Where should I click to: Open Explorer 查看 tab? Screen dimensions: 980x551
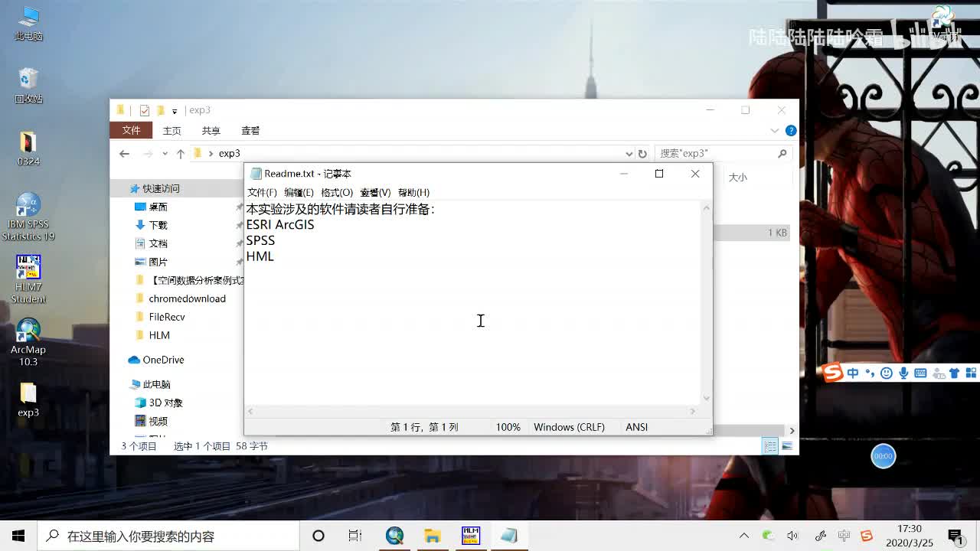(x=250, y=131)
